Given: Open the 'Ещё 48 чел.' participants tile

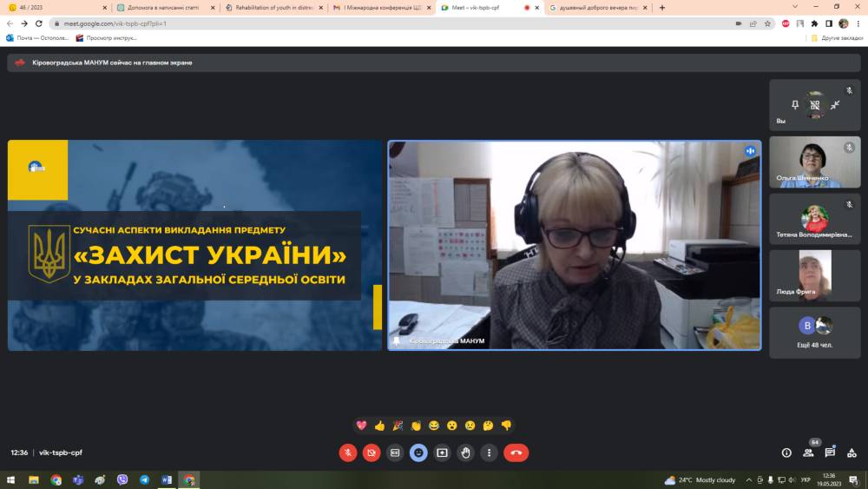Looking at the screenshot, I should 814,333.
